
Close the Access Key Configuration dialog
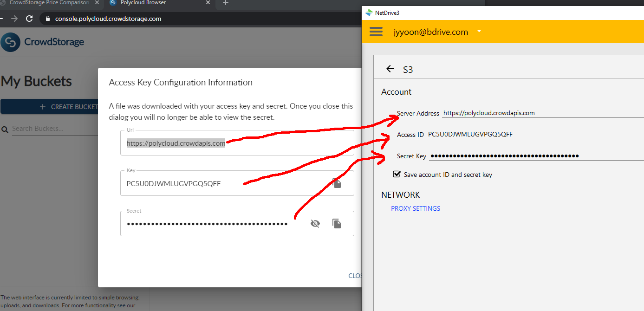tap(355, 276)
